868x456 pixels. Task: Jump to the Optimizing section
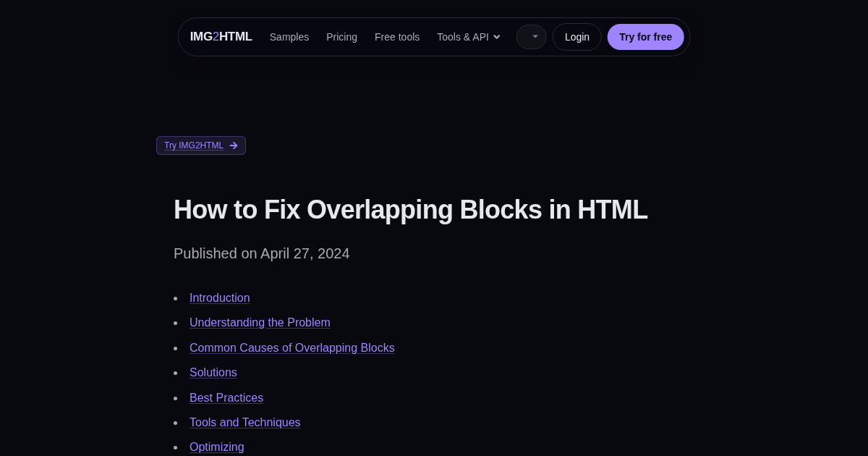[x=217, y=447]
